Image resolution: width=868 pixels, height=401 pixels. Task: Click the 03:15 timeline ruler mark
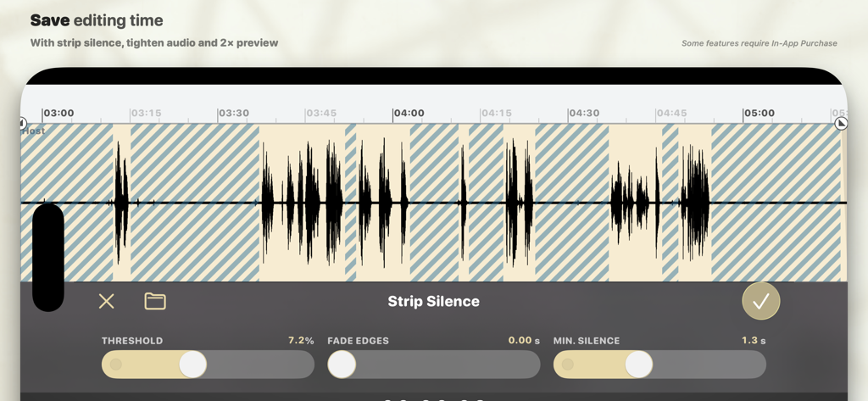tap(146, 113)
